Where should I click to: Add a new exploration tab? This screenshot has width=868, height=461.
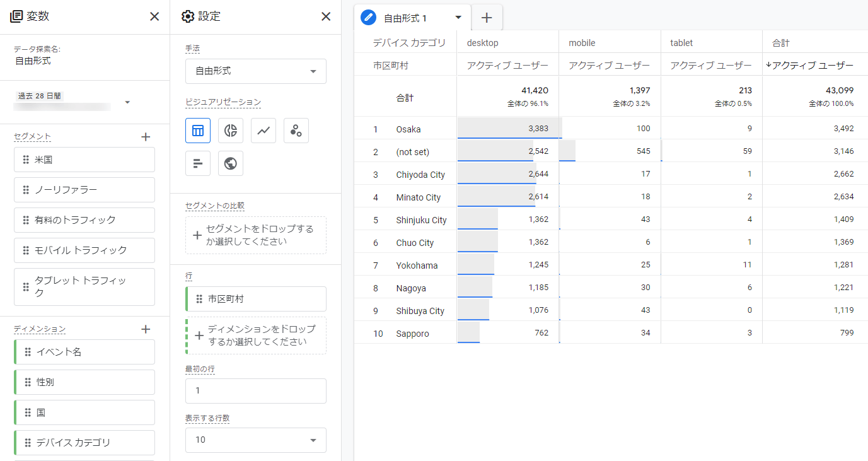coord(487,18)
